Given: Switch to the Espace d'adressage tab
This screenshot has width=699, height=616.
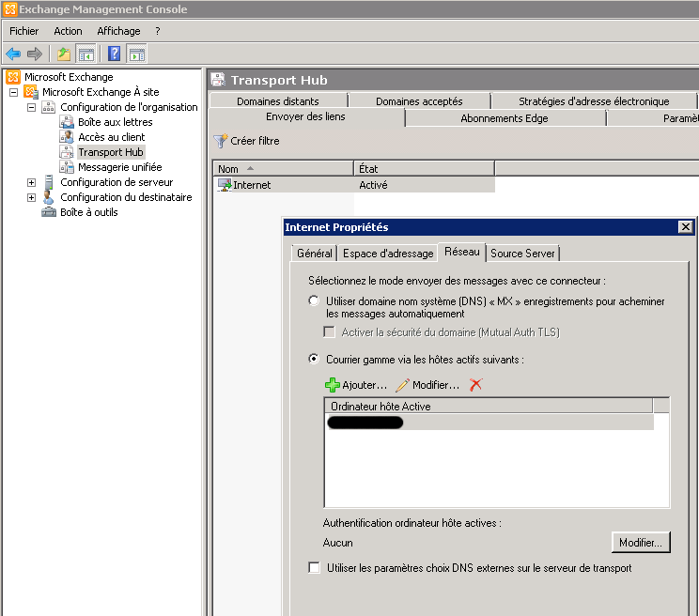Looking at the screenshot, I should pos(388,254).
